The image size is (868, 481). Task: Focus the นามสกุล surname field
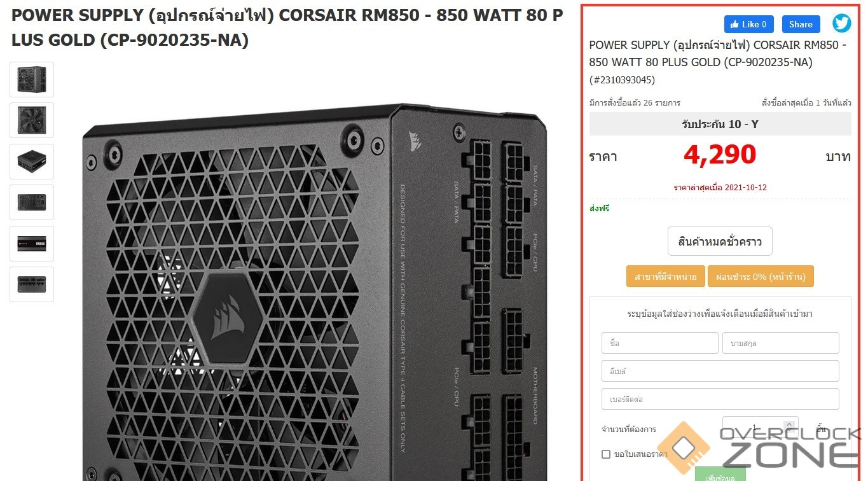[x=780, y=343]
